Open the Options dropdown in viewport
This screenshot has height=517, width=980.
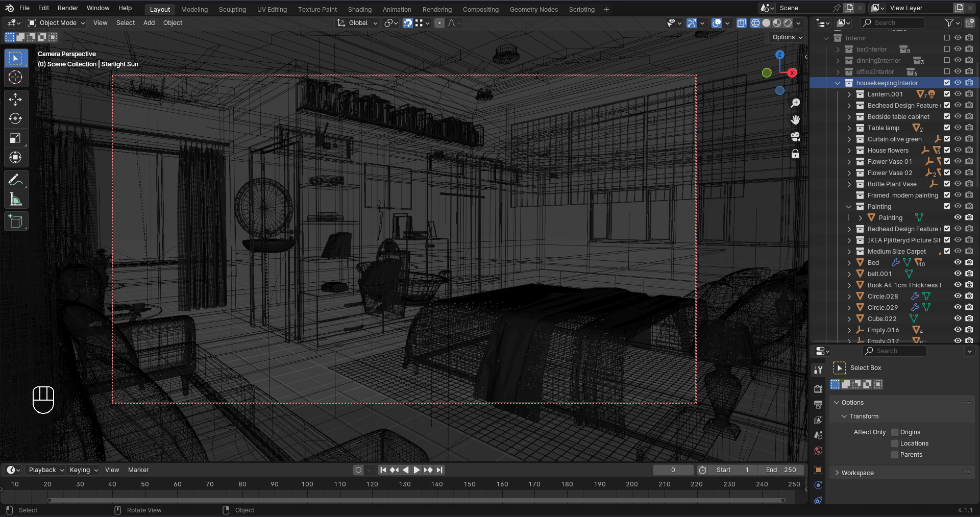coord(787,37)
